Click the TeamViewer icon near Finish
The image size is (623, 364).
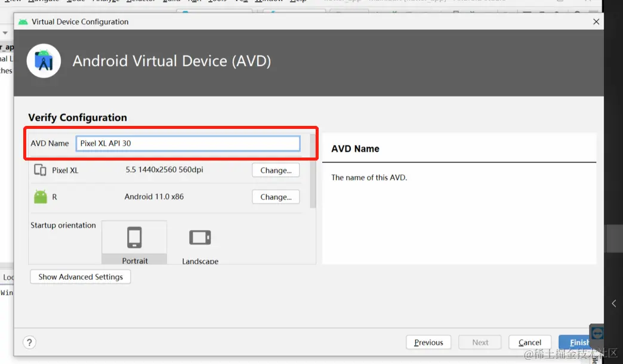[597, 333]
